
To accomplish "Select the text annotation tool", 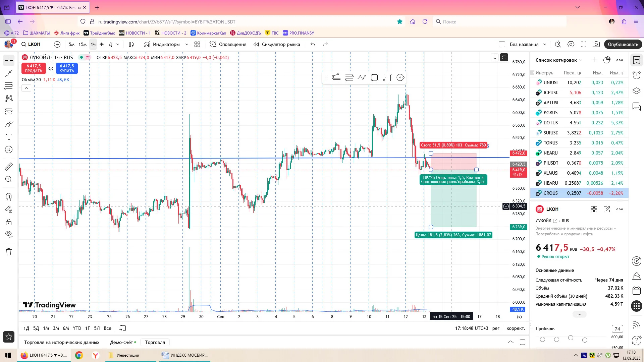I will click(9, 137).
